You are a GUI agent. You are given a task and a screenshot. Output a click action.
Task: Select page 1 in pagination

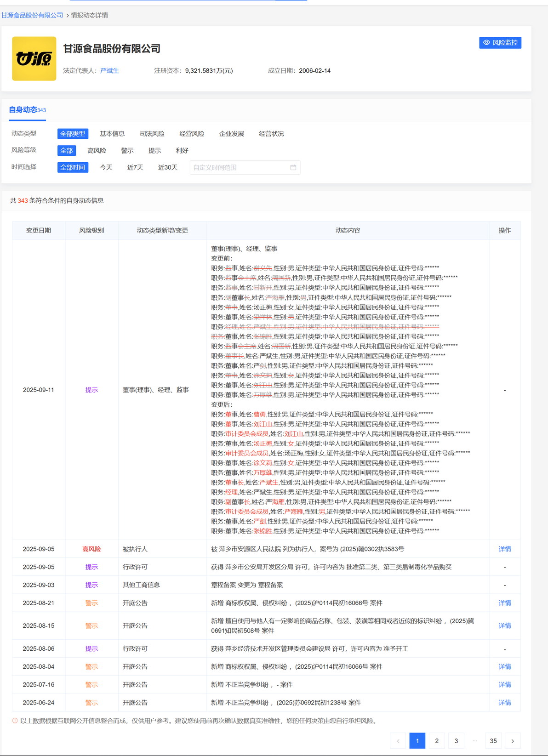[417, 741]
